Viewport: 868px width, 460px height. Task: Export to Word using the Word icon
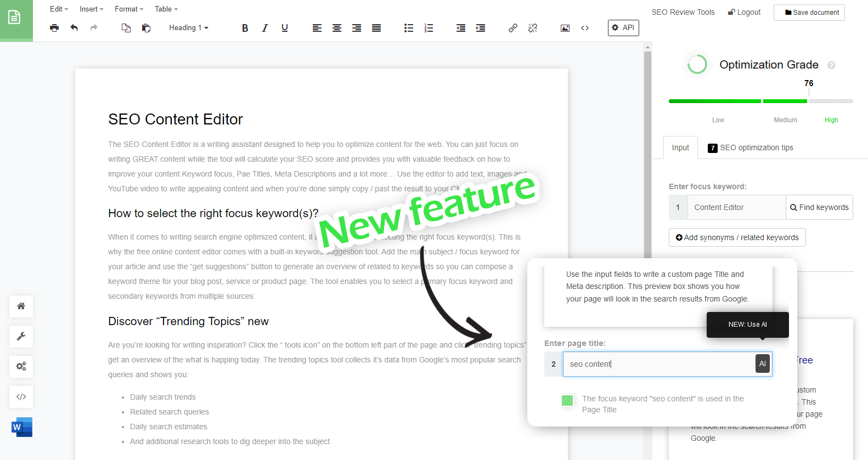(22, 427)
